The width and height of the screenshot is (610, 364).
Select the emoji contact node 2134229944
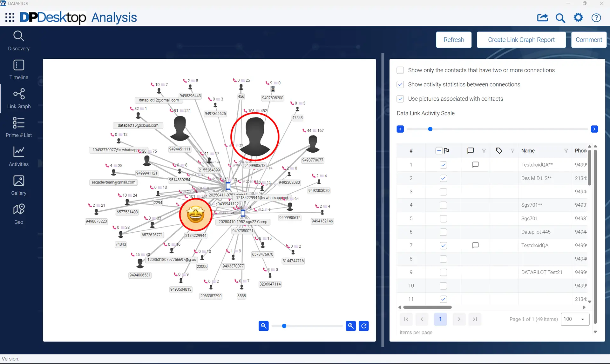click(196, 215)
